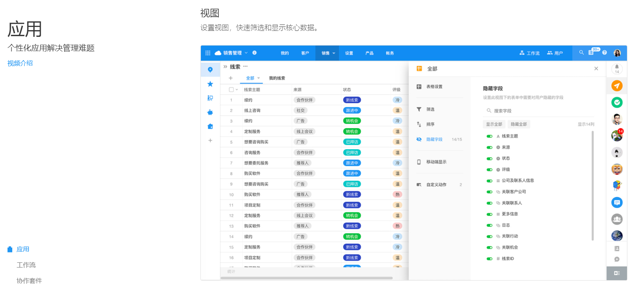Toggle visibility of 状态 field
Screen dimensions: 644x298
click(x=489, y=158)
